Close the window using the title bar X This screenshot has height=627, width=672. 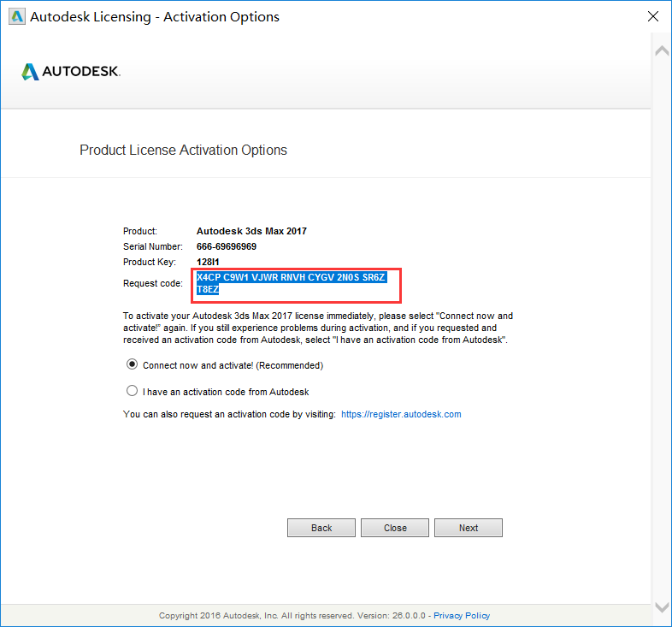[652, 16]
